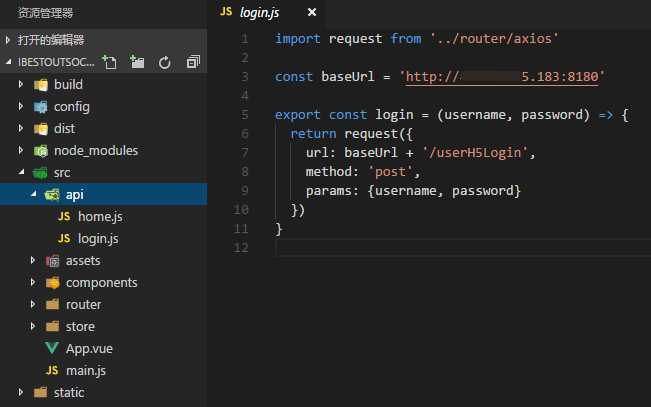
Task: Click the components folder icon
Action: (x=53, y=283)
